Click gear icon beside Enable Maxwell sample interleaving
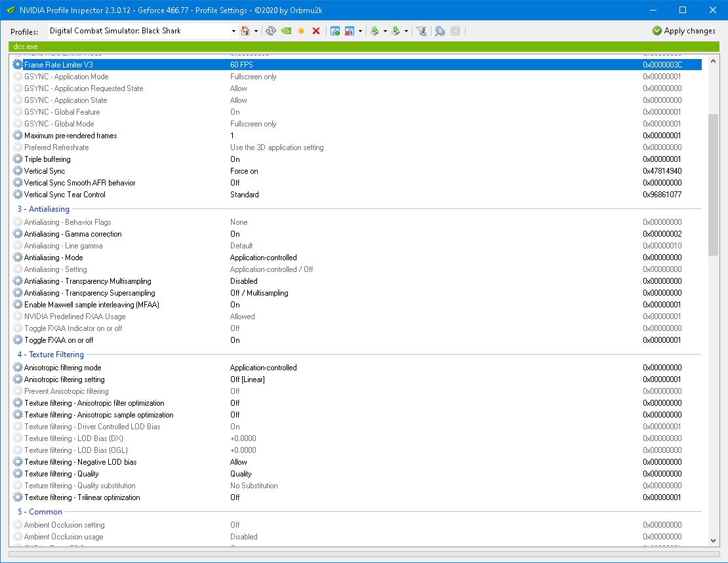The height and width of the screenshot is (563, 728). [x=18, y=305]
